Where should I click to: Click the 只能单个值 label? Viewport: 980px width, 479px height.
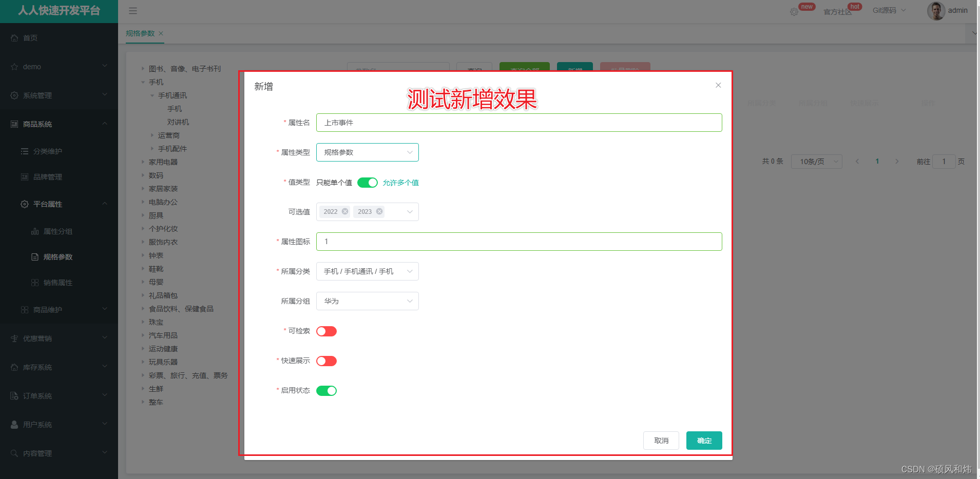pyautogui.click(x=334, y=183)
